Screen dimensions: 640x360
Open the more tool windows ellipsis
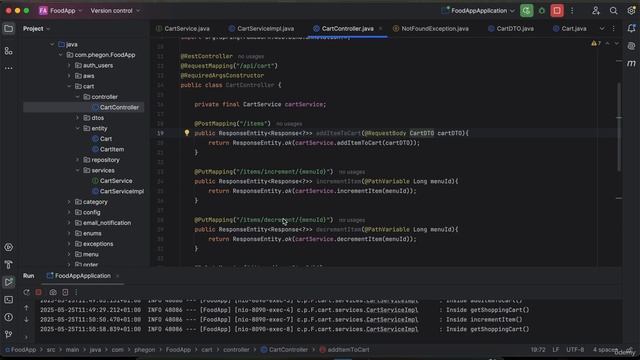coord(8,68)
